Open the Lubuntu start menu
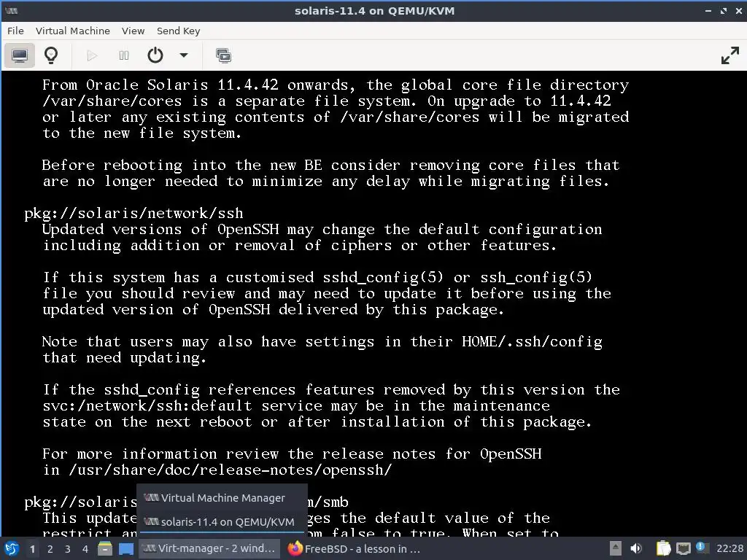This screenshot has height=560, width=747. [x=12, y=548]
